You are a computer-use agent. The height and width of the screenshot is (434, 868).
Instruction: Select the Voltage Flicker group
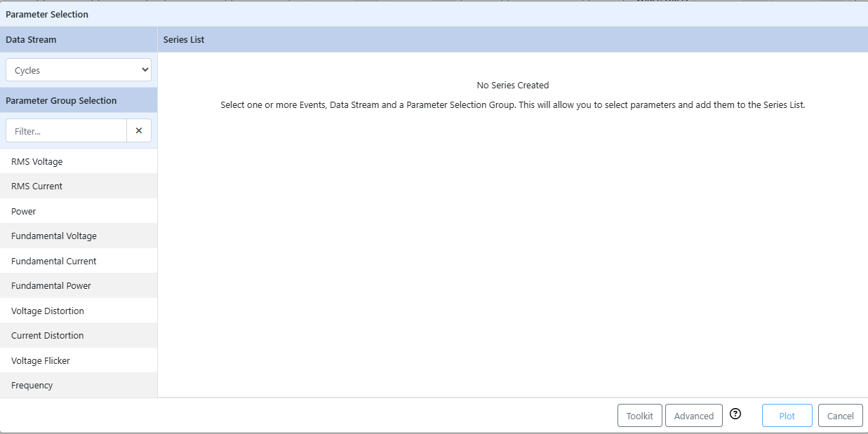[79, 360]
